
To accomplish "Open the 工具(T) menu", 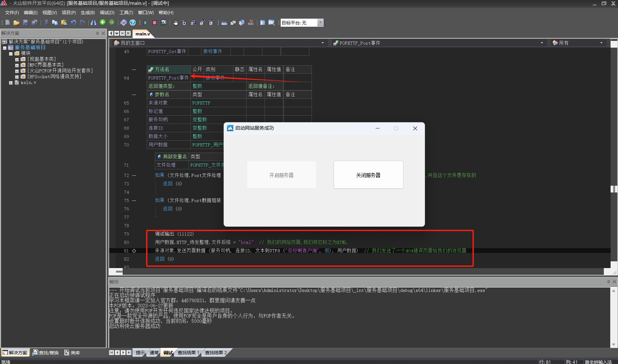I will [126, 13].
